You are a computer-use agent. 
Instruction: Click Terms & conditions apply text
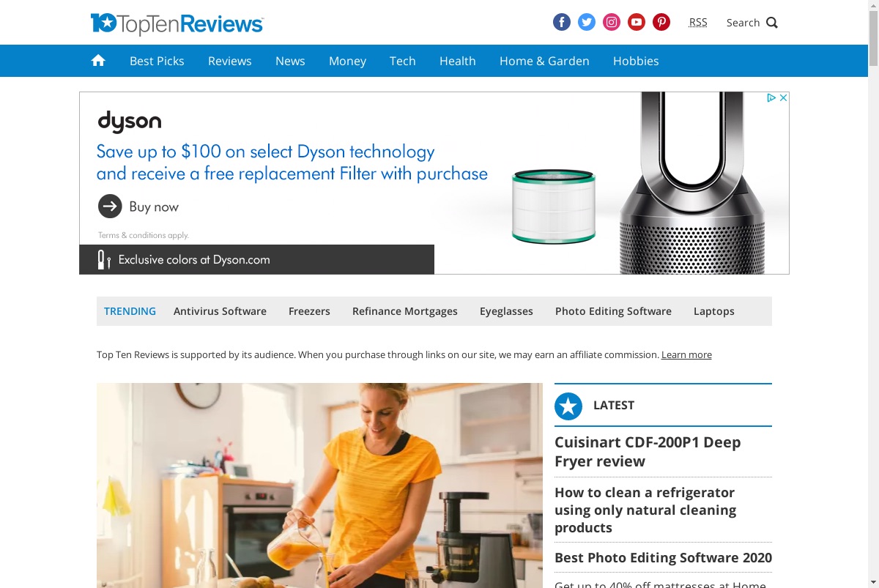point(144,235)
